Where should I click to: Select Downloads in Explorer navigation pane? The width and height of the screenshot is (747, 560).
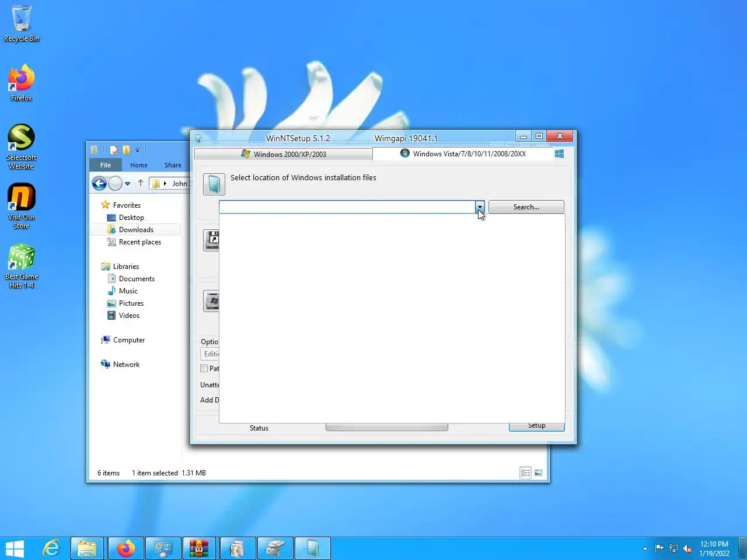click(x=136, y=229)
